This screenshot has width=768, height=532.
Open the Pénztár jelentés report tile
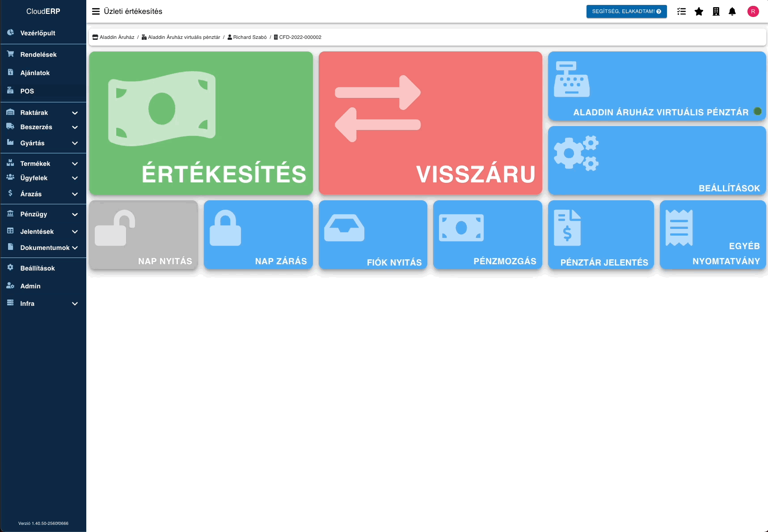click(x=600, y=235)
